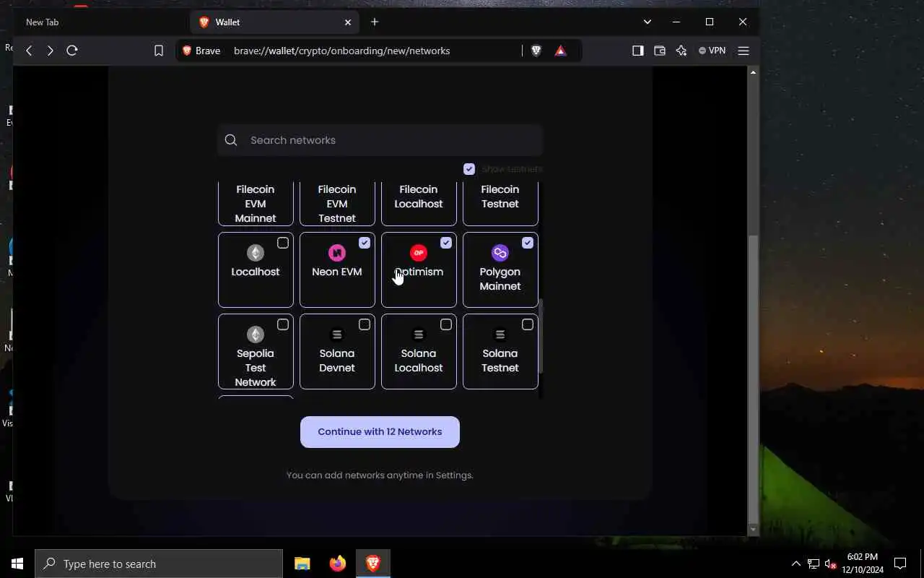Reload the wallet page
924x578 pixels.
pos(72,51)
